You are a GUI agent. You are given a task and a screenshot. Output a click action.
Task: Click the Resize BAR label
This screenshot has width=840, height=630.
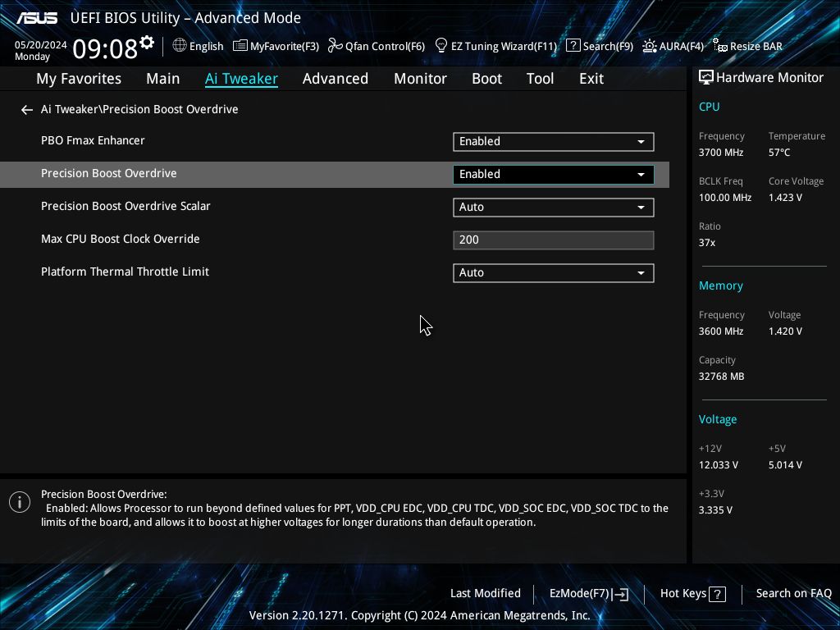click(x=756, y=46)
